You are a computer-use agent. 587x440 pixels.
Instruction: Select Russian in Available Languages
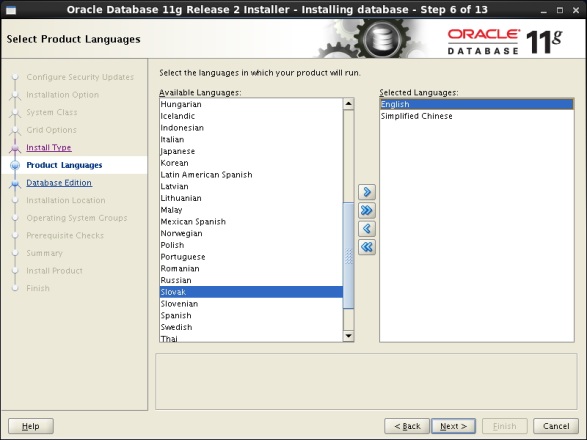251,280
